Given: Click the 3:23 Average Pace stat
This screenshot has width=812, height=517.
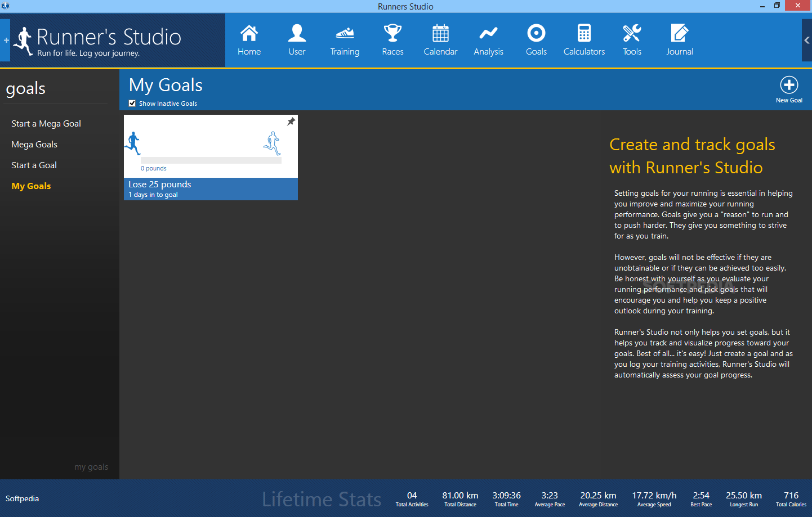Looking at the screenshot, I should tap(550, 499).
